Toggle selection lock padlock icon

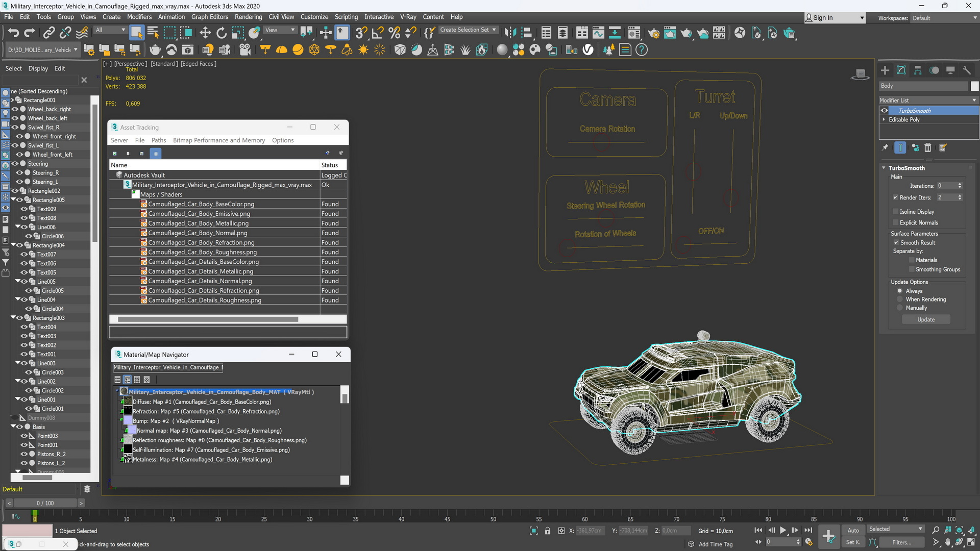tap(548, 531)
